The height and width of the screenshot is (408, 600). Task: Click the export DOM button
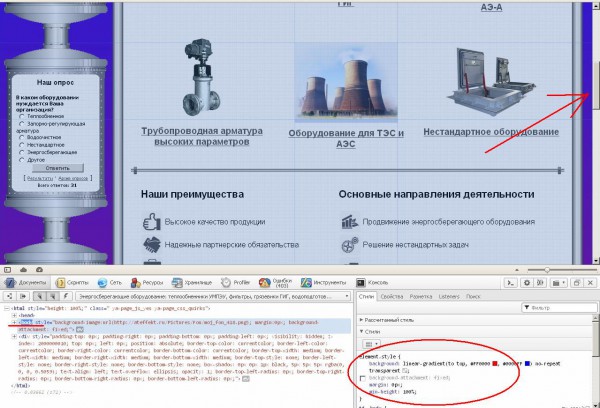pyautogui.click(x=23, y=296)
